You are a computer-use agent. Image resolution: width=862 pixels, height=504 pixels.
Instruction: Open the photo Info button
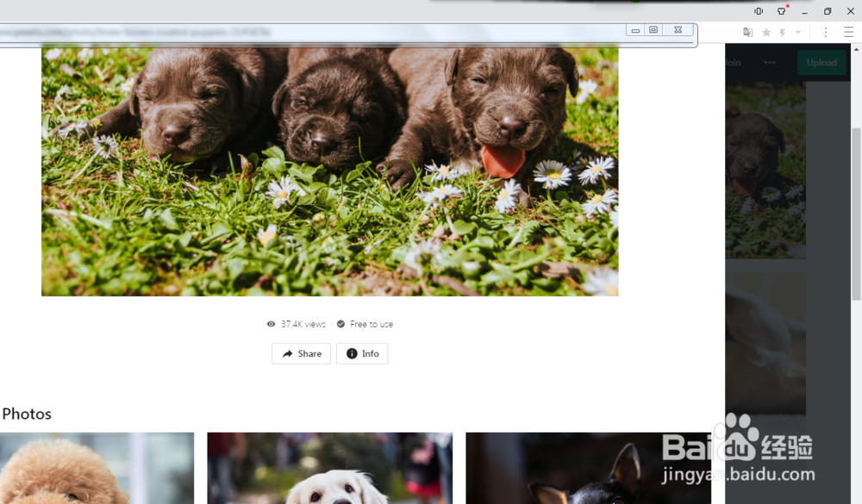pos(362,353)
